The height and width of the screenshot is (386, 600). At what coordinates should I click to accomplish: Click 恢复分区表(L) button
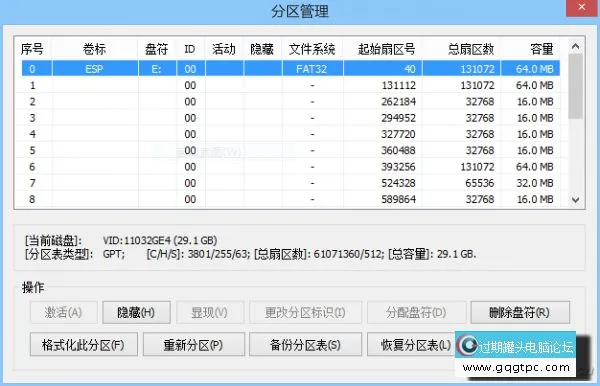[412, 345]
